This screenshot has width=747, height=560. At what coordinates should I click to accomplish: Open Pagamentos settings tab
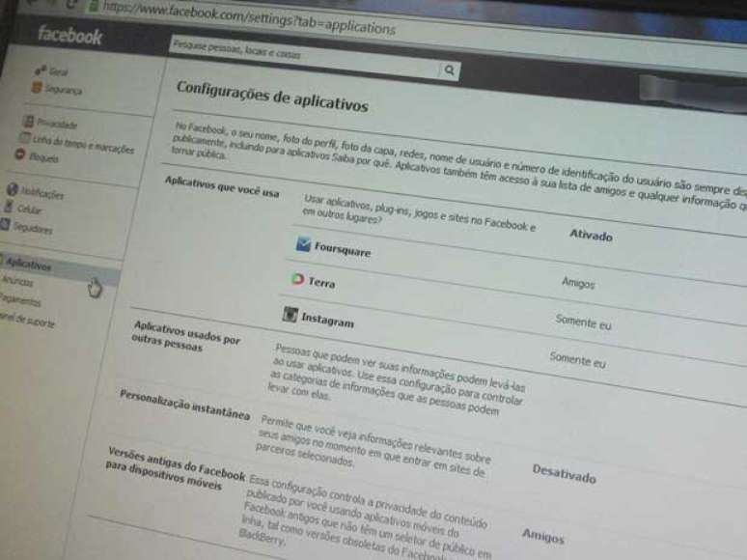click(20, 300)
